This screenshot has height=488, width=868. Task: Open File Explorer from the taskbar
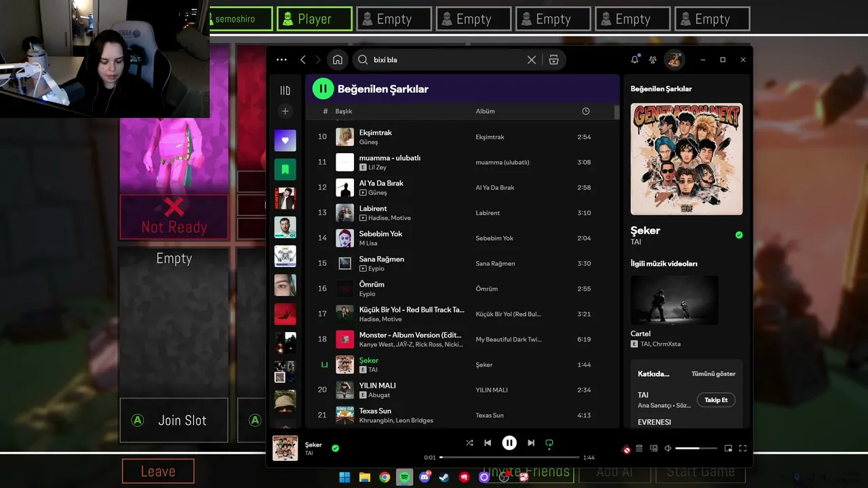tap(364, 477)
